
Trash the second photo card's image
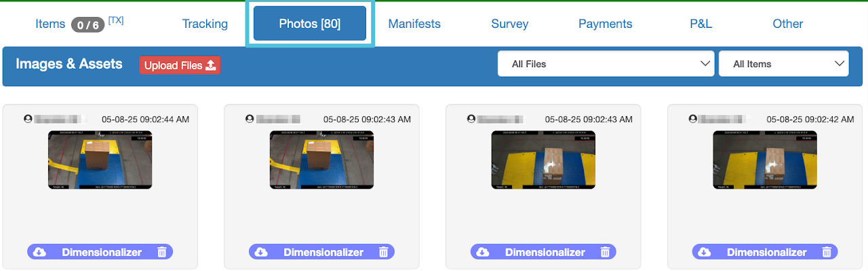point(384,252)
